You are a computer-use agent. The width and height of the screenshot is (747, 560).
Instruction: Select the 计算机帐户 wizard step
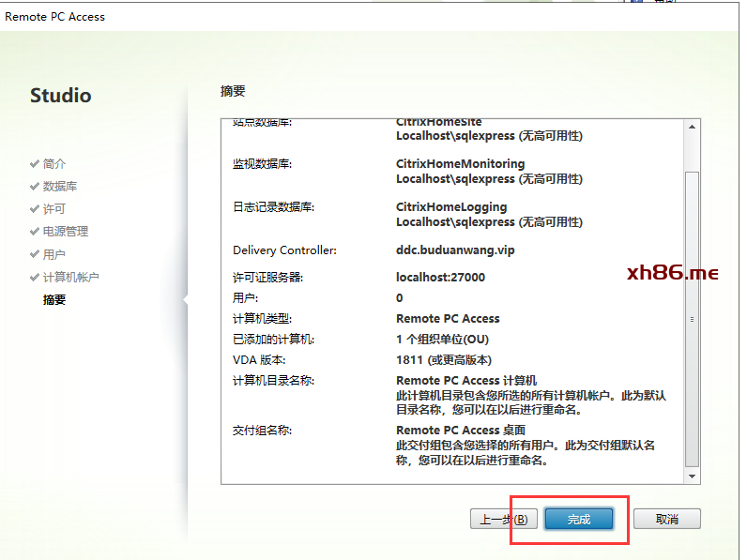(71, 277)
